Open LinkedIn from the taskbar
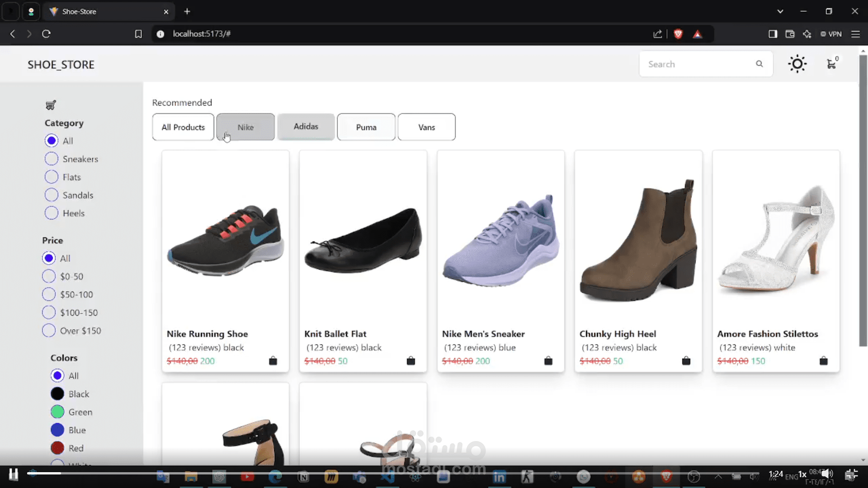 click(x=499, y=477)
